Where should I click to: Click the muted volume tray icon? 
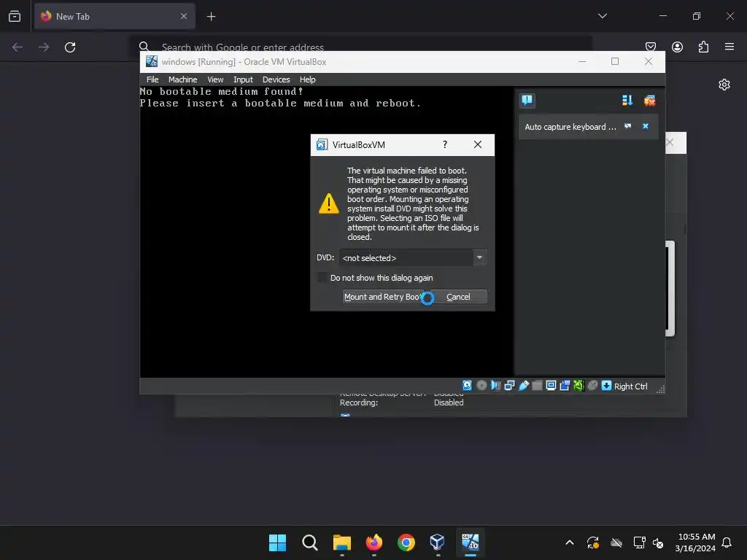[x=659, y=542]
